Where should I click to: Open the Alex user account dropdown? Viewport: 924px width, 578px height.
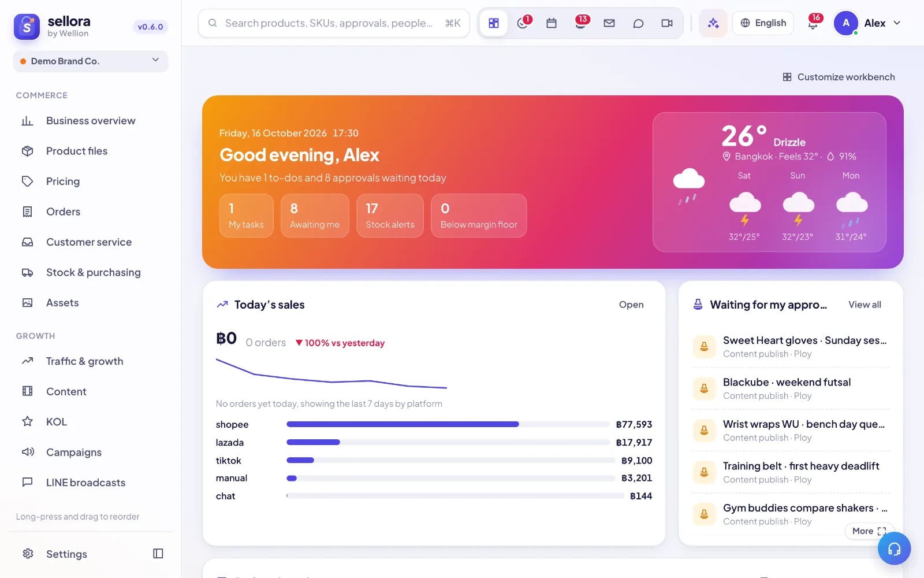click(x=867, y=23)
